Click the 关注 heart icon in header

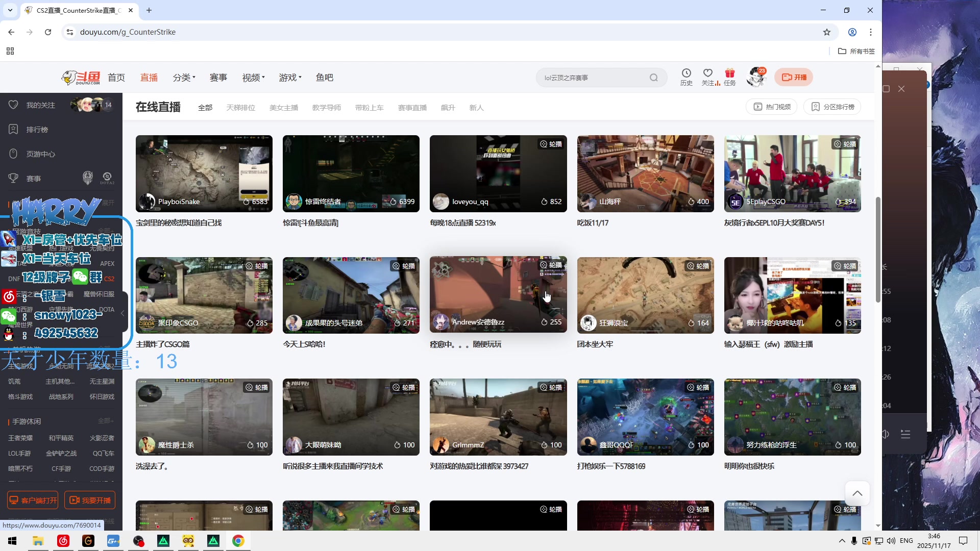click(707, 73)
